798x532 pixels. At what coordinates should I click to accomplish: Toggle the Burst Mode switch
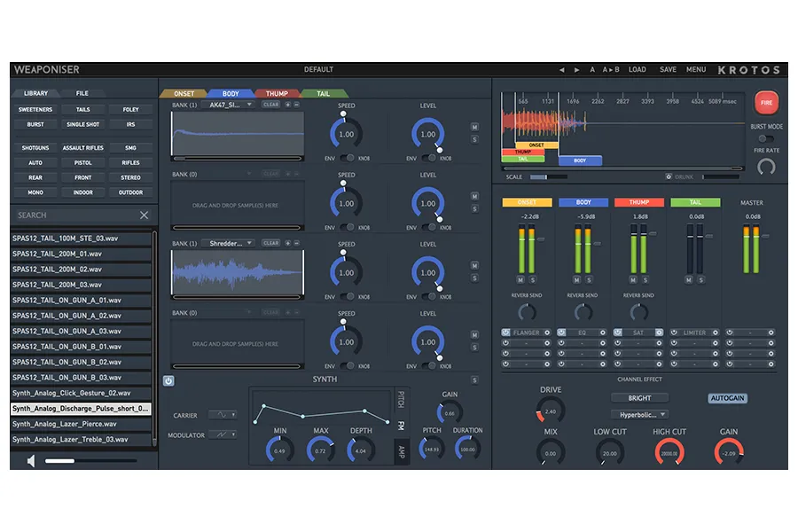click(765, 138)
